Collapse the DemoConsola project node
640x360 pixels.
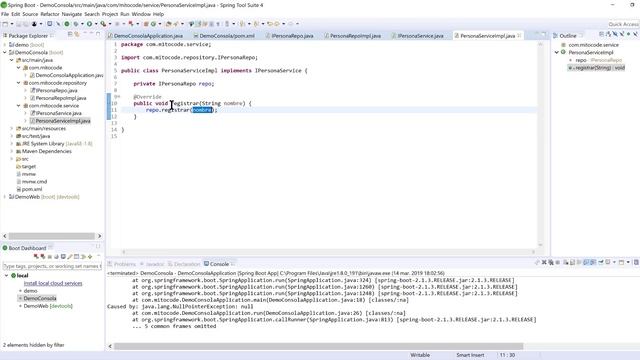[x=4, y=52]
